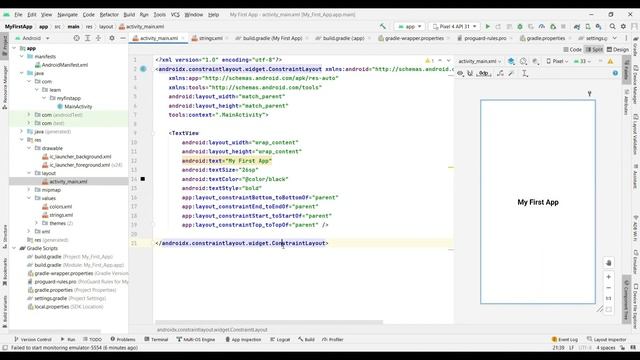Select AndroidManifest.xml file
Viewport: 640px width, 360px height.
pos(64,65)
